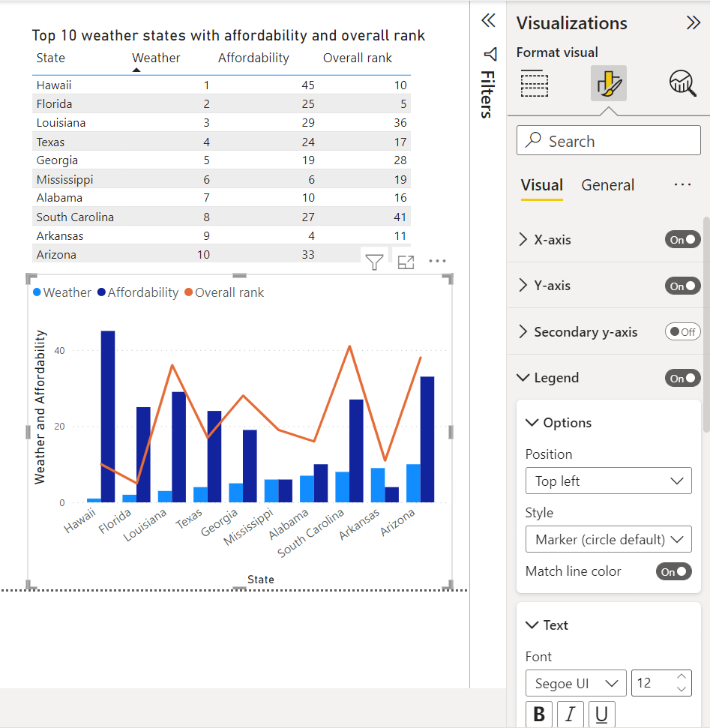Open the Build visual fields icon
Image resolution: width=710 pixels, height=728 pixels.
[x=535, y=83]
